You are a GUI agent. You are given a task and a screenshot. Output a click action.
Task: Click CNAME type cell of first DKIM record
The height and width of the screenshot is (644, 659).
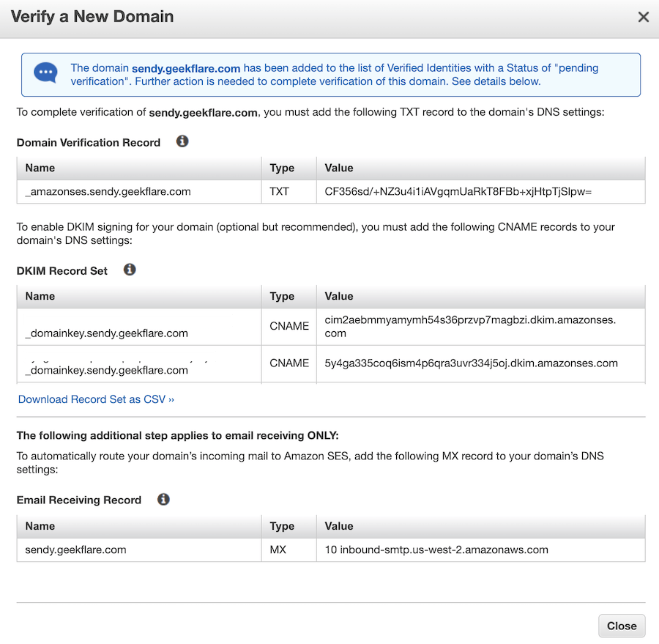click(x=289, y=326)
